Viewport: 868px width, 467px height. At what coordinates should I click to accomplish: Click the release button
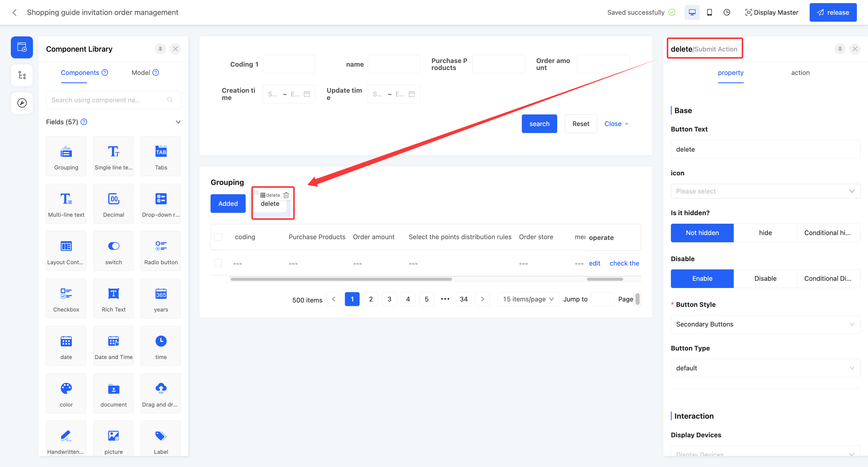pos(833,12)
